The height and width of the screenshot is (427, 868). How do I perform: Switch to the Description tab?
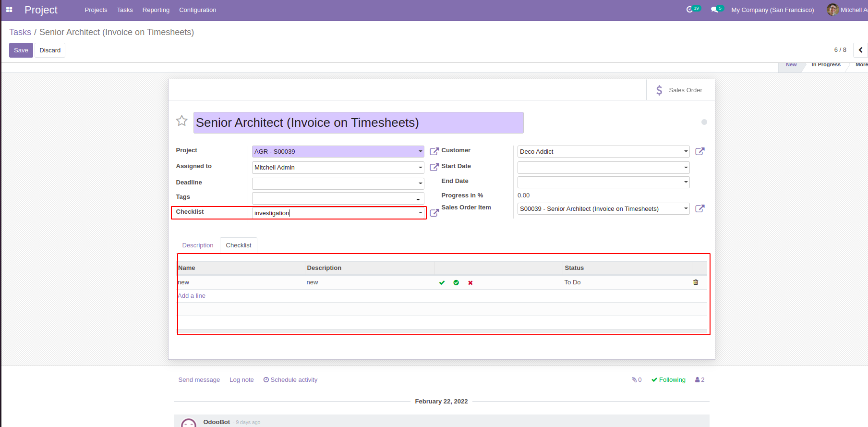click(x=198, y=245)
